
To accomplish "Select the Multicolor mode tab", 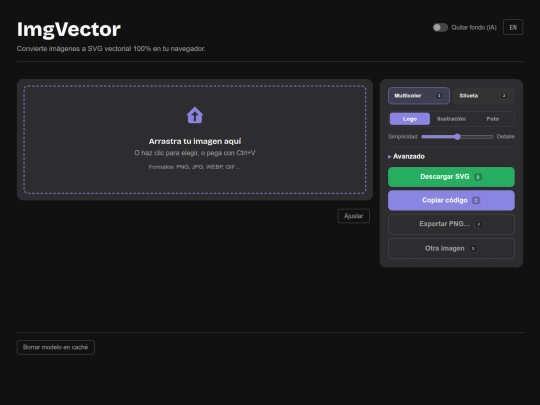I will [419, 96].
